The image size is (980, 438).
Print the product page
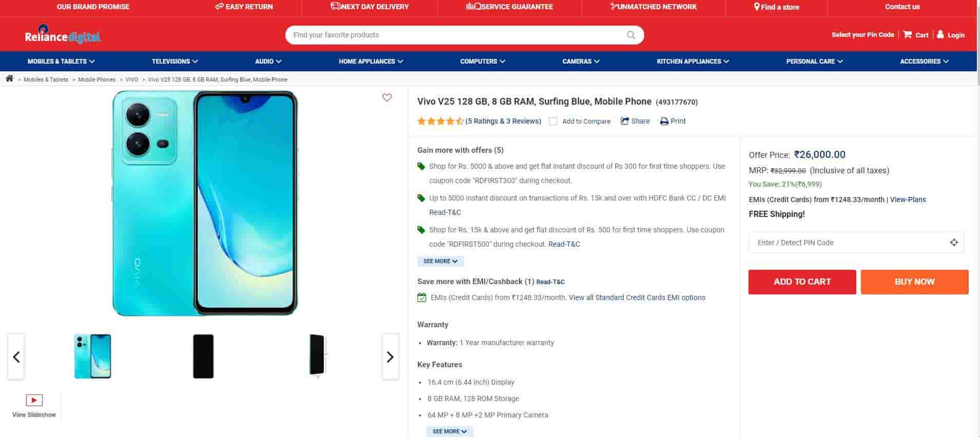click(x=672, y=121)
